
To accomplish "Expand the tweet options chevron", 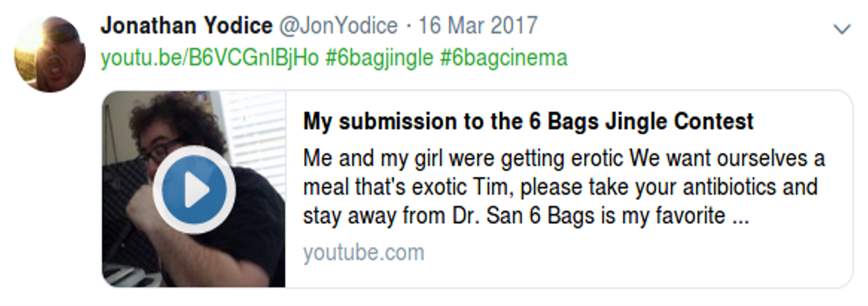I will (841, 29).
